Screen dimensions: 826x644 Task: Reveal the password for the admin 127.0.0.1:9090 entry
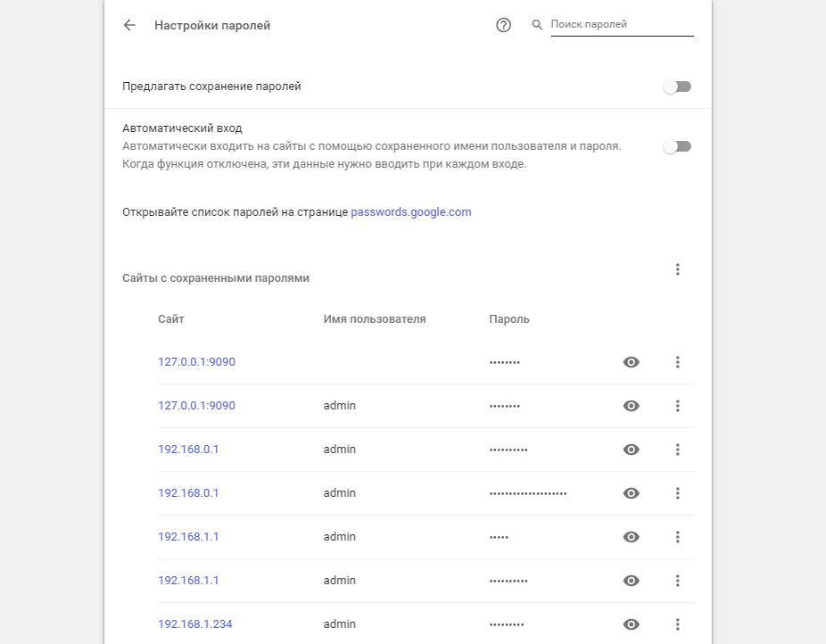pyautogui.click(x=631, y=405)
